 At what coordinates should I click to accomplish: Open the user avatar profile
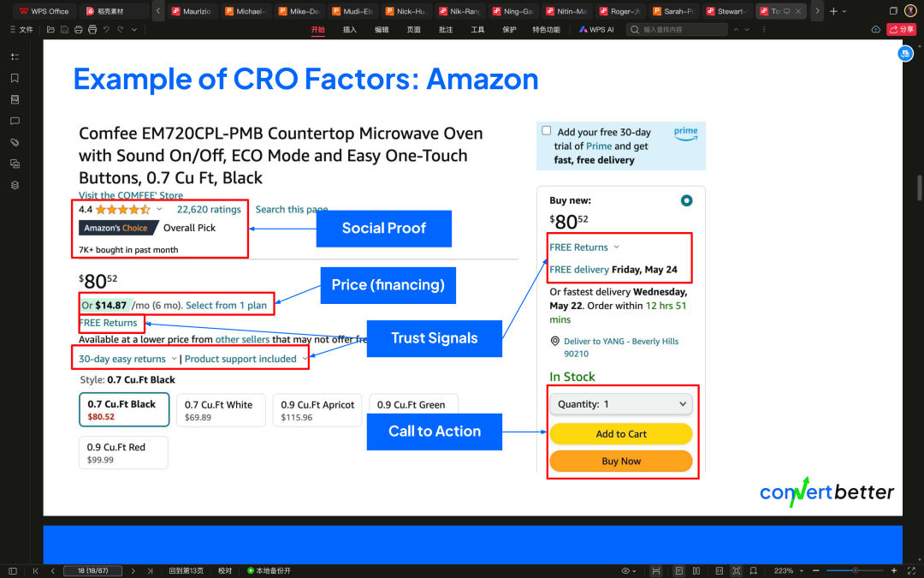coord(910,11)
